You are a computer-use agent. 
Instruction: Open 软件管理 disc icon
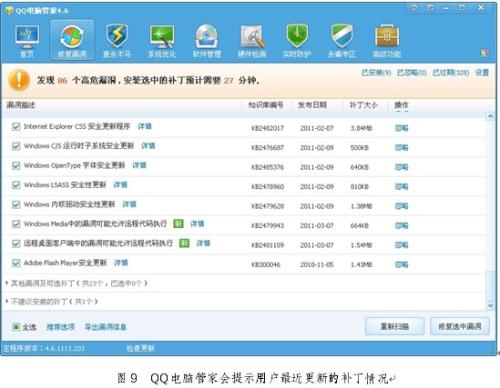207,36
